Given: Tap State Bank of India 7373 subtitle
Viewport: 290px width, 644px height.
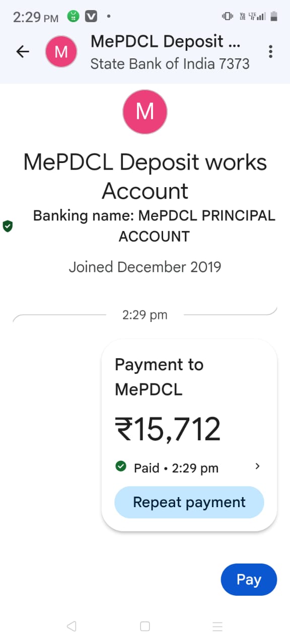Looking at the screenshot, I should 170,64.
